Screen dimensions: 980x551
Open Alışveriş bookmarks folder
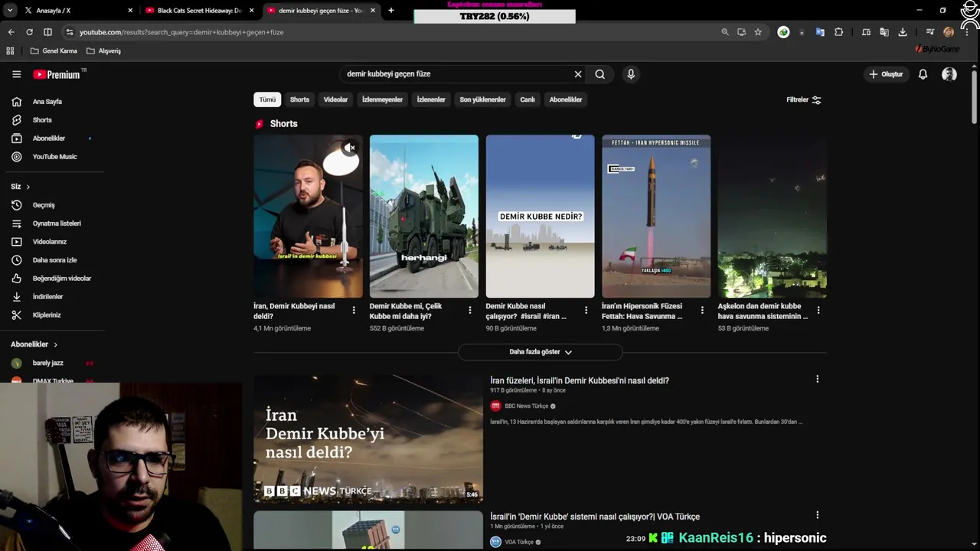(x=104, y=51)
